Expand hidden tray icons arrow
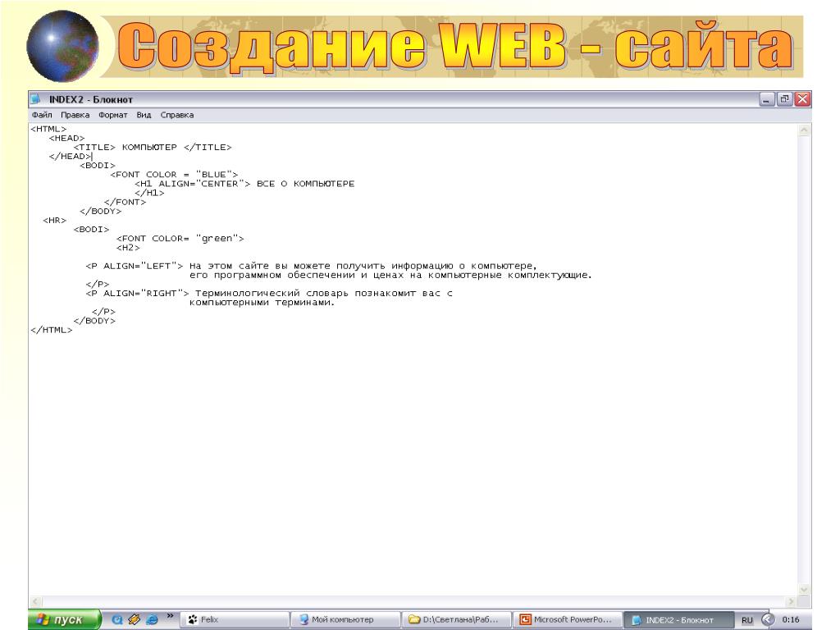This screenshot has width=840, height=630. click(768, 619)
